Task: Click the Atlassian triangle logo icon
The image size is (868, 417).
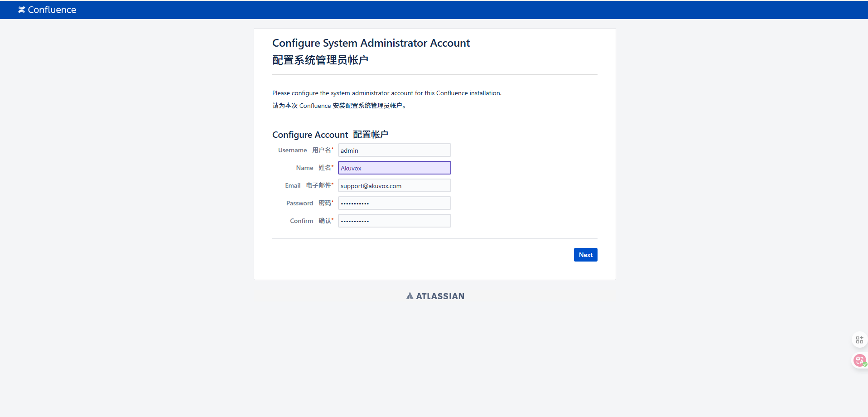Action: [x=410, y=296]
